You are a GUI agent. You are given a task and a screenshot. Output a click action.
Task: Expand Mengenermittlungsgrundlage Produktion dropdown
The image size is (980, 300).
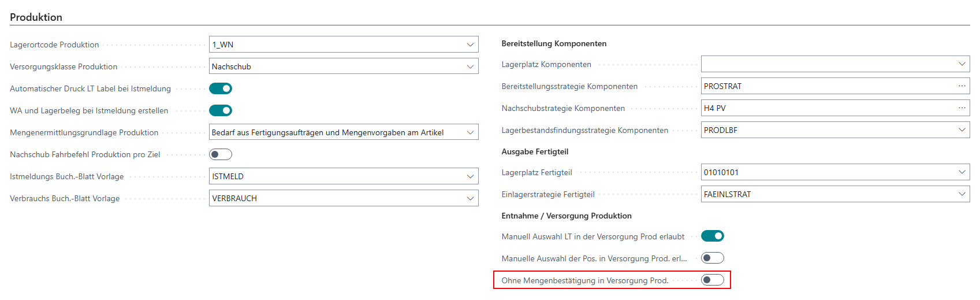click(470, 132)
